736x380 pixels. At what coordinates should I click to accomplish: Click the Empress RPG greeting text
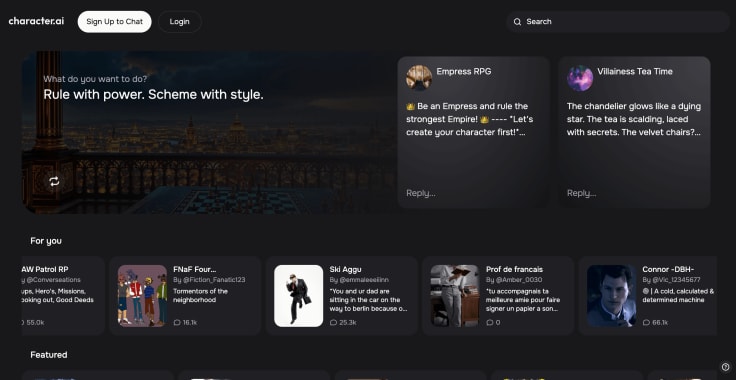(x=469, y=119)
